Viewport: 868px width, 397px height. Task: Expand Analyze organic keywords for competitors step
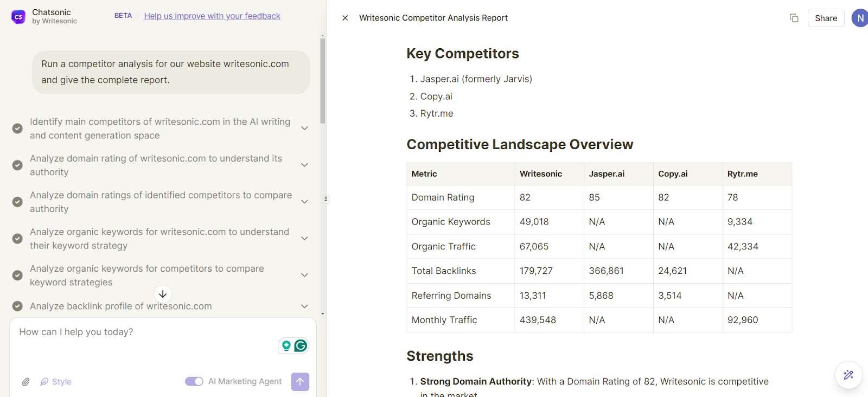[304, 275]
